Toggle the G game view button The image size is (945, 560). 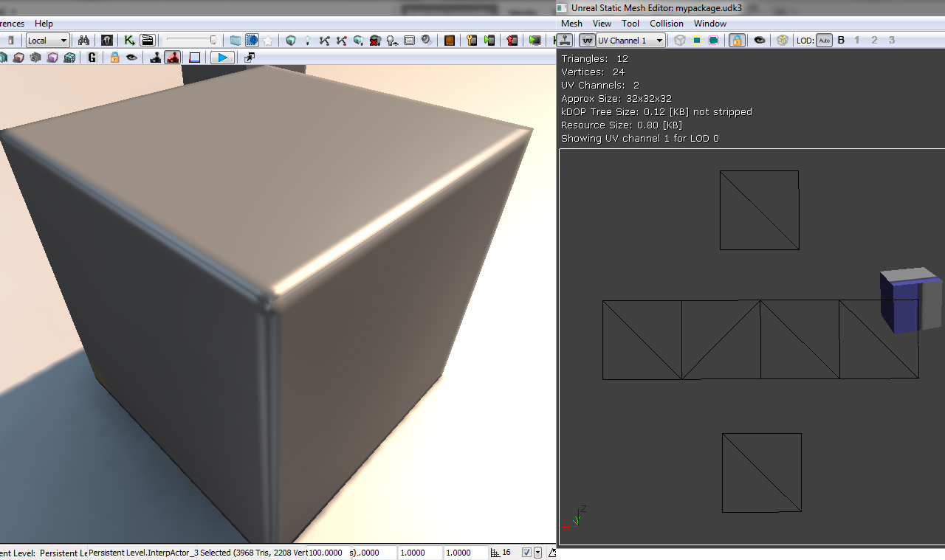point(92,58)
